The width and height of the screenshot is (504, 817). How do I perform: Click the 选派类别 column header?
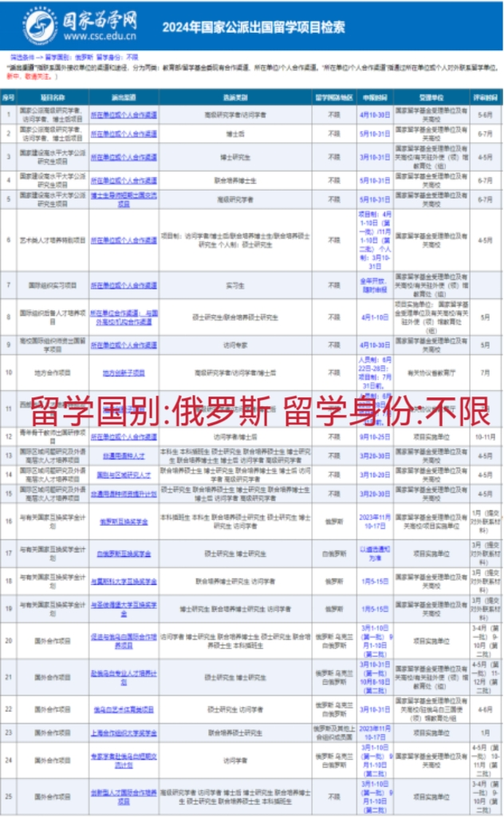point(235,97)
